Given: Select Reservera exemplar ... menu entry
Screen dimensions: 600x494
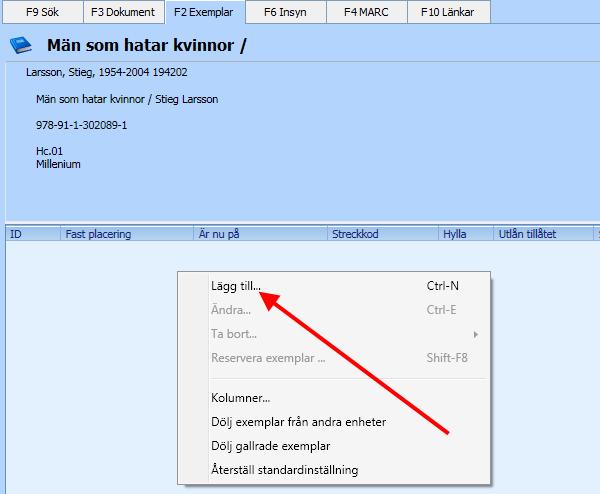Looking at the screenshot, I should [334, 358].
